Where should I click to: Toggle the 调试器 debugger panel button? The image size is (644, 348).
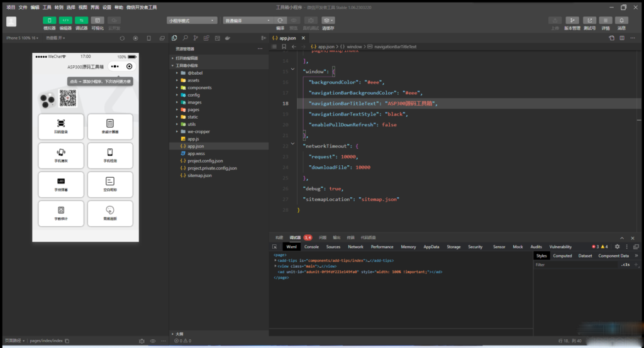pos(82,21)
